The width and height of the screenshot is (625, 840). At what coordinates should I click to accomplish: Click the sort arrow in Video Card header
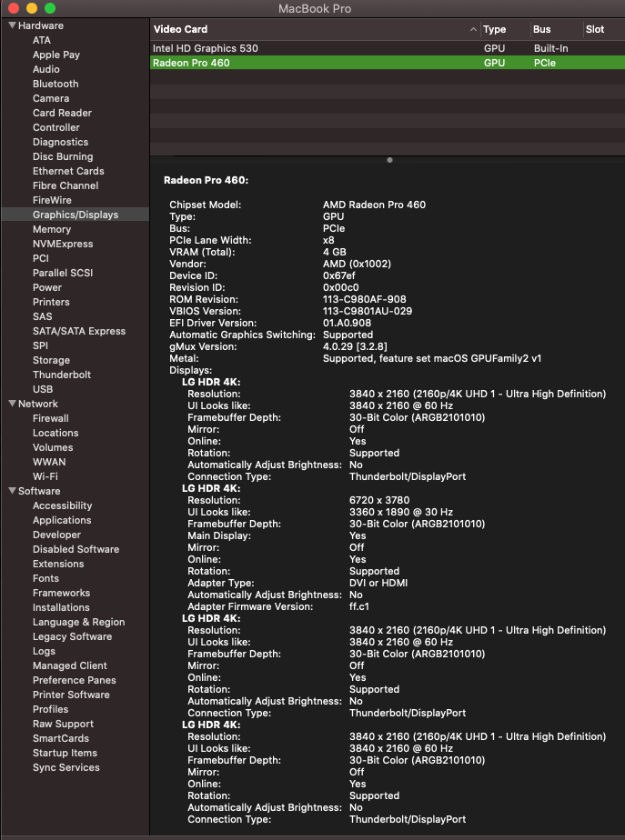pos(473,29)
